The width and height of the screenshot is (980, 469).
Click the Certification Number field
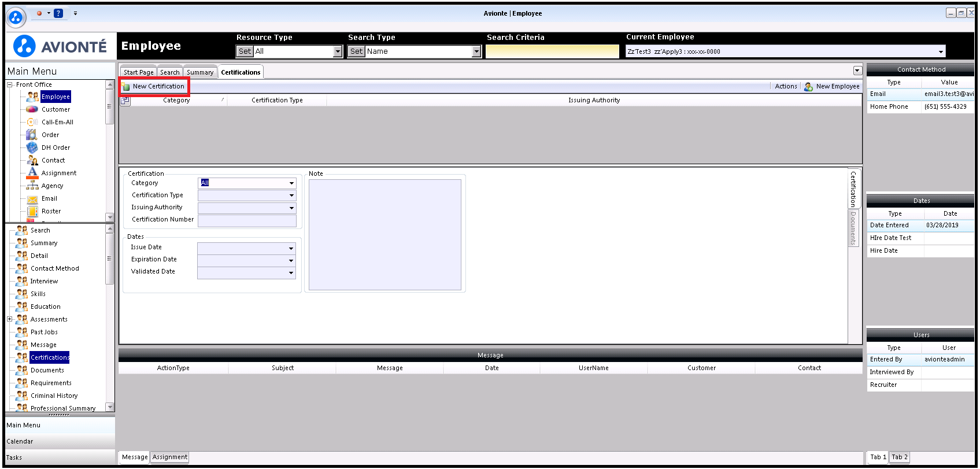[247, 220]
